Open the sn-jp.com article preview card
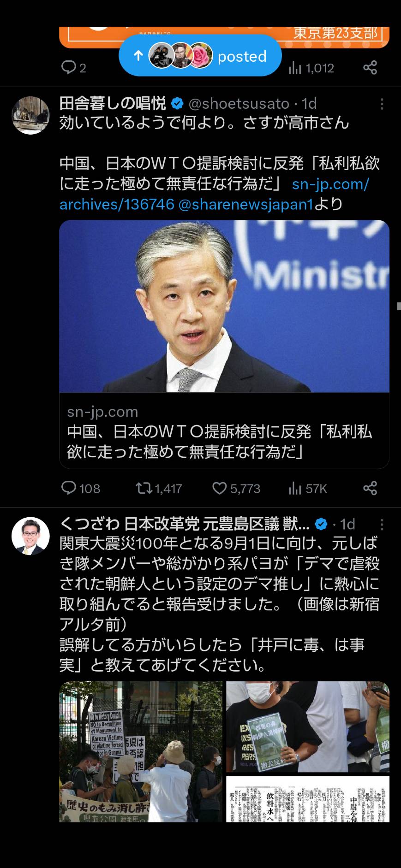Image resolution: width=401 pixels, height=868 pixels. point(224,344)
